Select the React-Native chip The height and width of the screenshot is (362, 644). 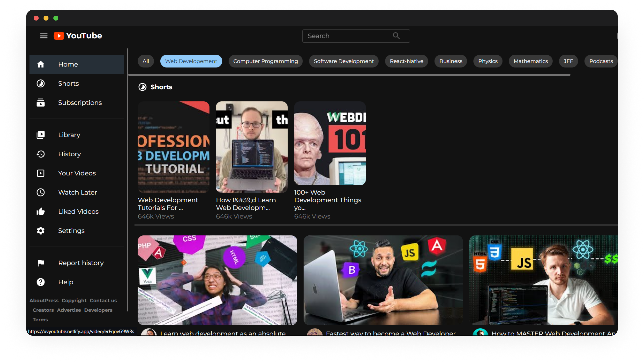[x=406, y=61]
